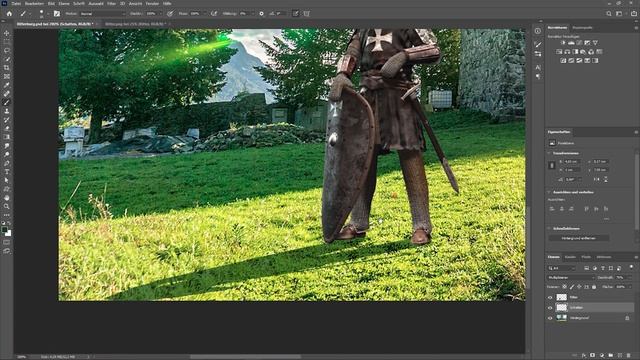Open the Bearbeiten menu

coord(34,3)
